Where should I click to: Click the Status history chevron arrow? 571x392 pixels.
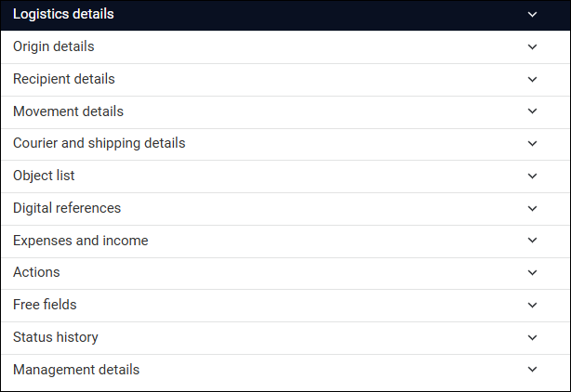[x=532, y=337]
